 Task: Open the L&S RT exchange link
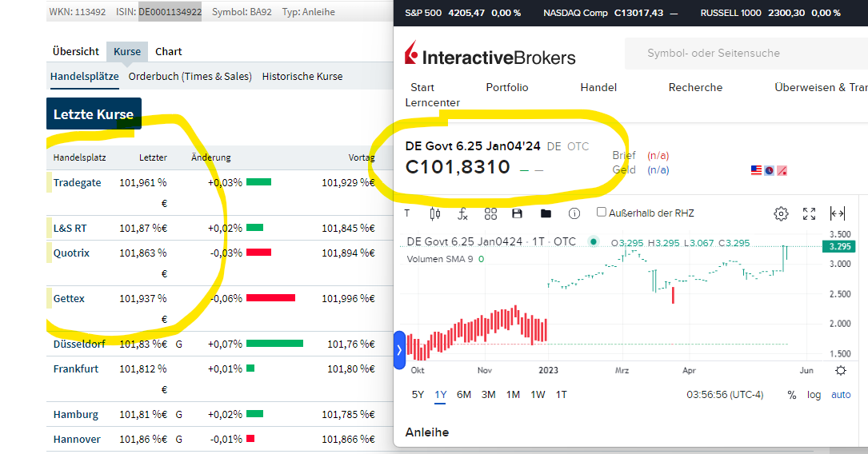[70, 229]
